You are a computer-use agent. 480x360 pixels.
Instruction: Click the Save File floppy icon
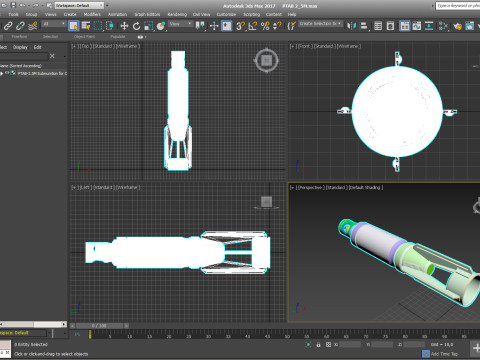coord(13,5)
